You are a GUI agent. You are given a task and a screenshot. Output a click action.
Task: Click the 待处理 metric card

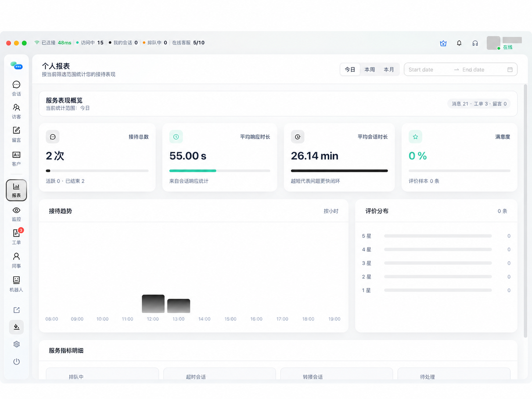pos(454,374)
